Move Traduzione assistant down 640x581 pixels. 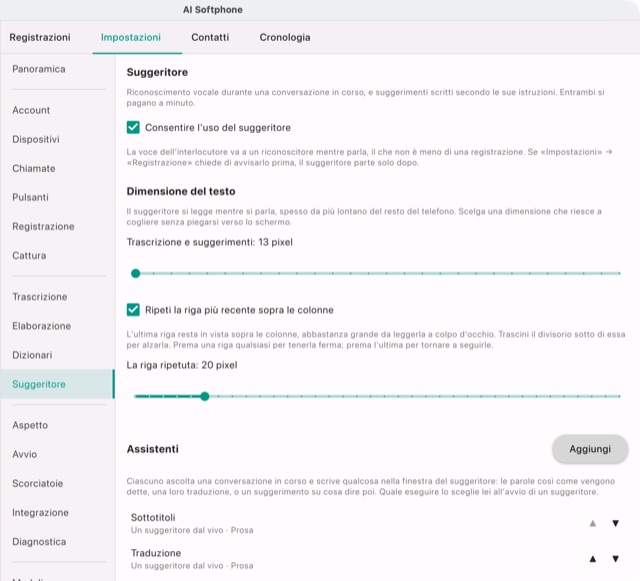[616, 559]
